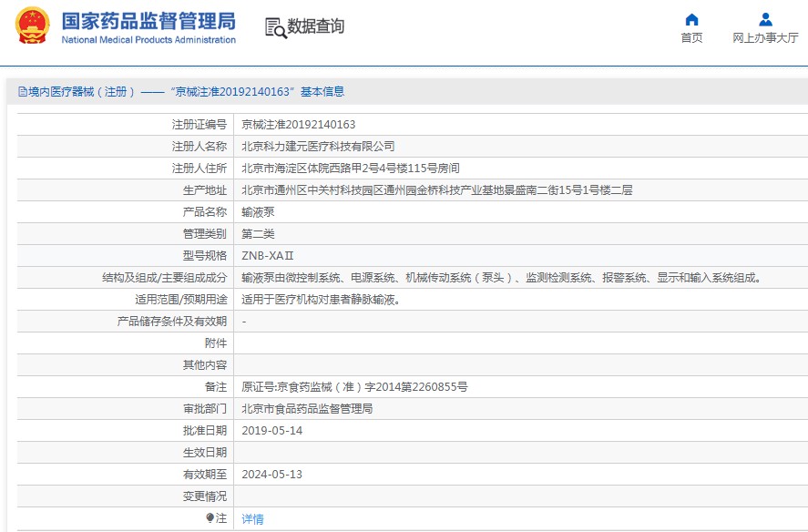Click the 产品储存条件及有效期 label
Screen dimensions: 808x532
click(x=172, y=322)
